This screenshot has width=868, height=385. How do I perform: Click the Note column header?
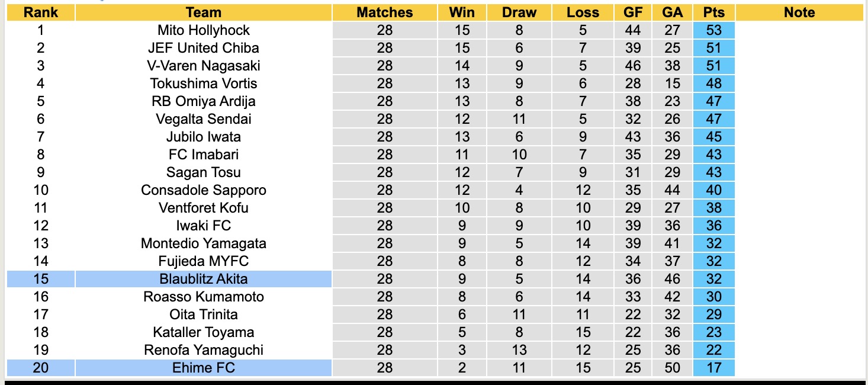[799, 12]
